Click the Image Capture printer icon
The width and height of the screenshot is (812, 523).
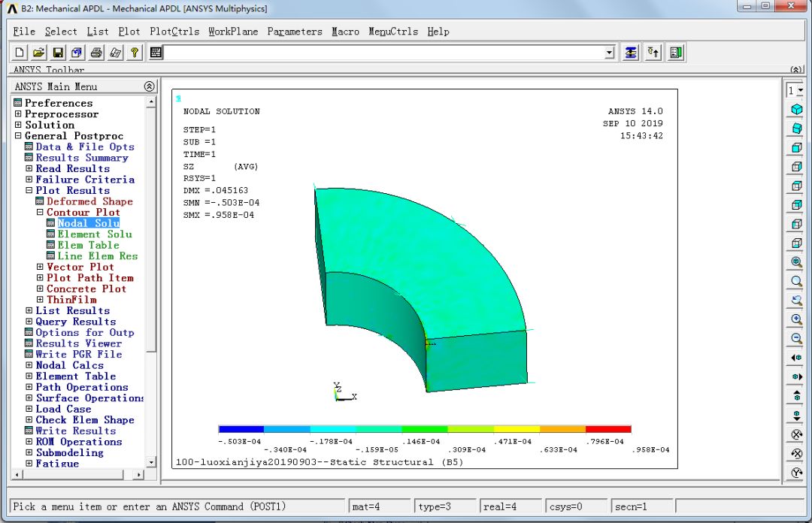point(96,53)
